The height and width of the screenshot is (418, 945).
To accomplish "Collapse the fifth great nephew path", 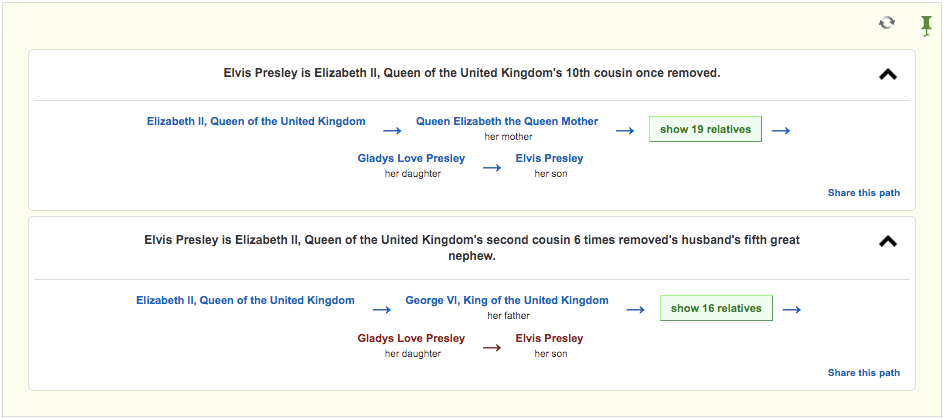I will point(888,242).
